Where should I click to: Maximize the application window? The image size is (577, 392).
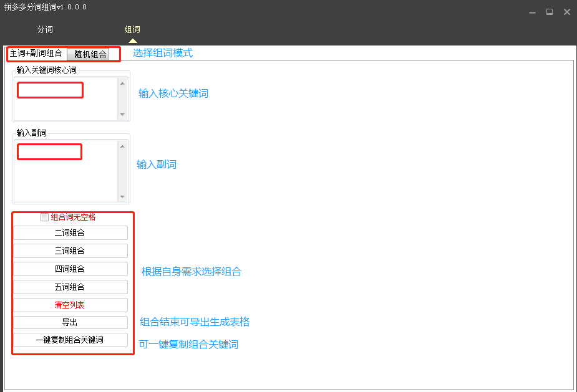(x=550, y=11)
